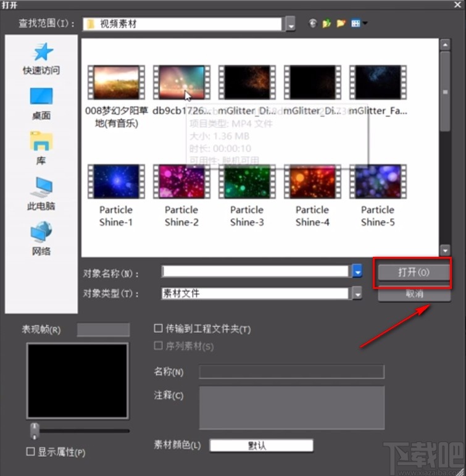This screenshot has height=476, width=466.
Task: Select the Particle Shine-4 clip
Action: pos(312,182)
